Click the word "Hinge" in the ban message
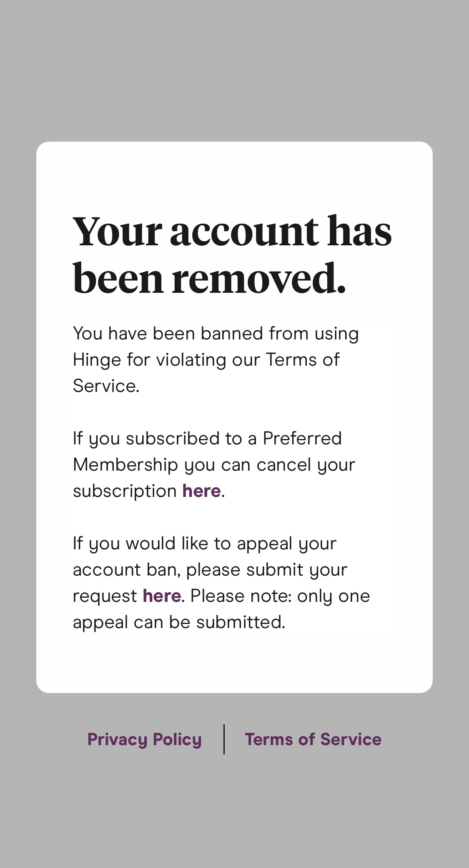Screen dimensions: 469x868 [98, 361]
